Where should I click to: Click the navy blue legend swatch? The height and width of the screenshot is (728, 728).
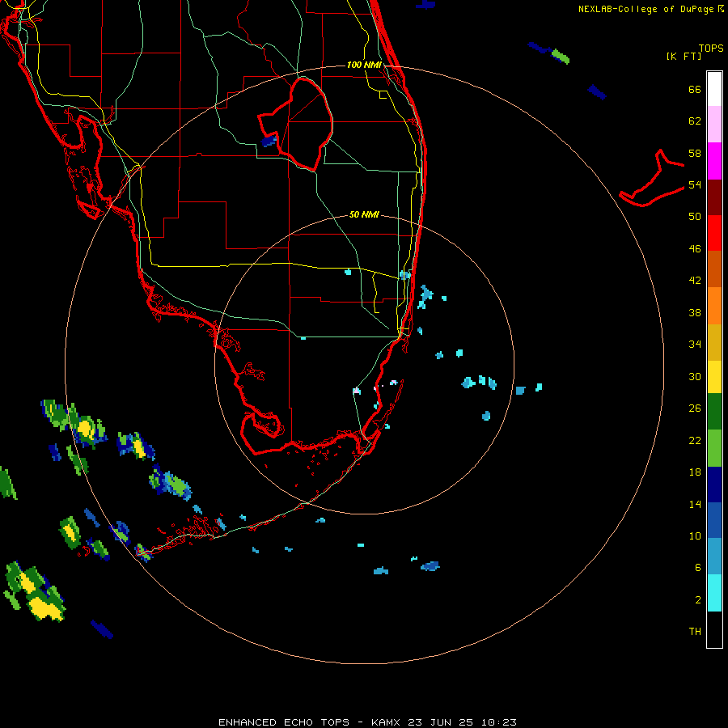coord(714,485)
